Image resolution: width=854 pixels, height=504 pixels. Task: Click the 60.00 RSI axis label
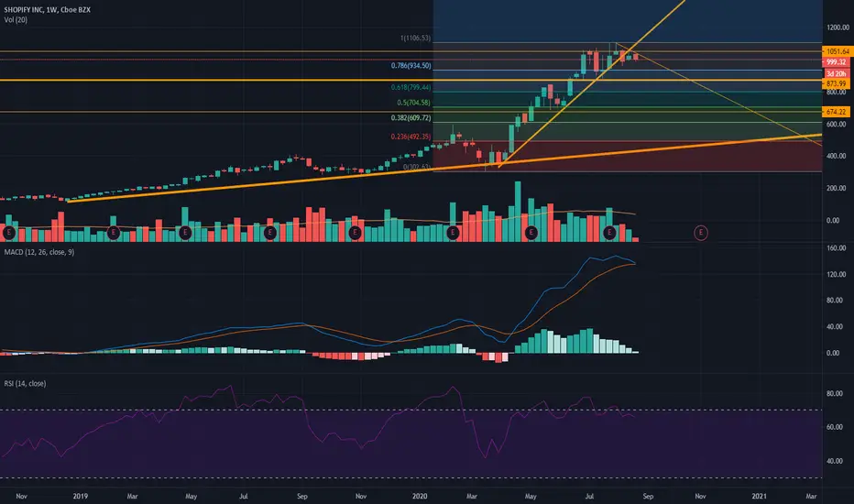[x=835, y=427]
